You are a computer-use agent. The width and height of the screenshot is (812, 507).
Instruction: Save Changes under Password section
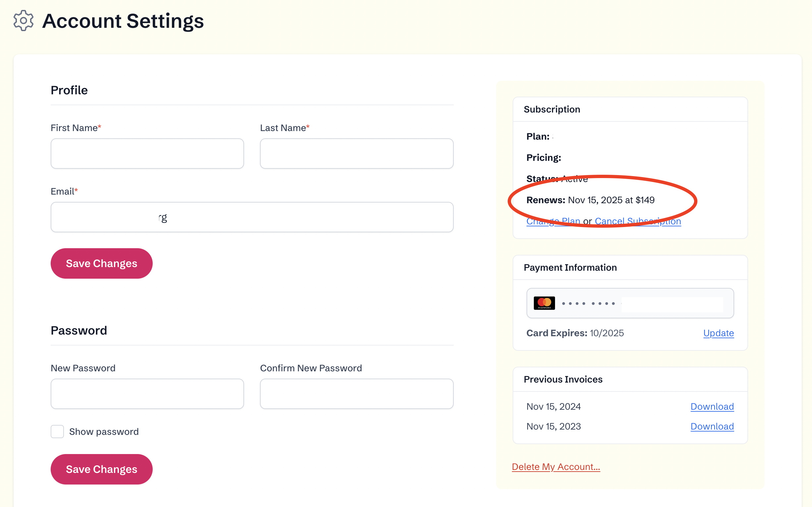[x=101, y=469]
